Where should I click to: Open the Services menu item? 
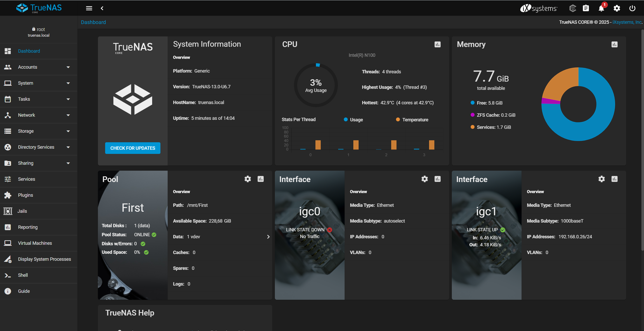27,179
